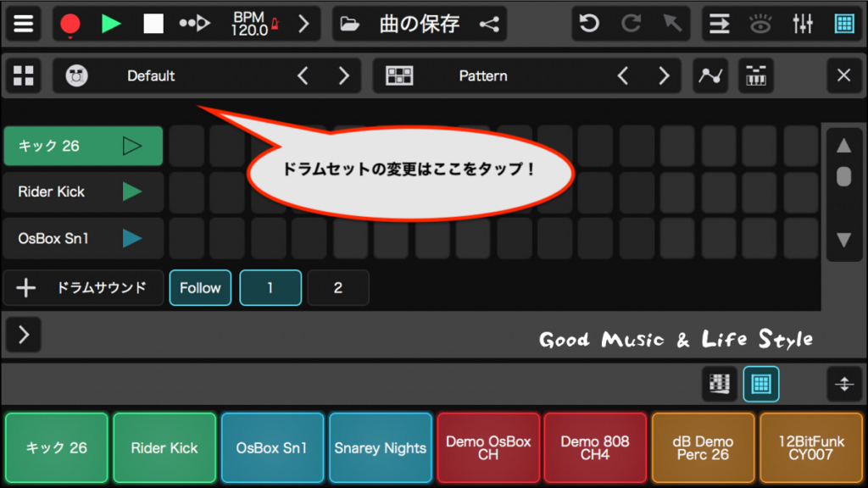Switch to piano keyboard layout icon
This screenshot has height=488, width=868.
click(x=719, y=384)
